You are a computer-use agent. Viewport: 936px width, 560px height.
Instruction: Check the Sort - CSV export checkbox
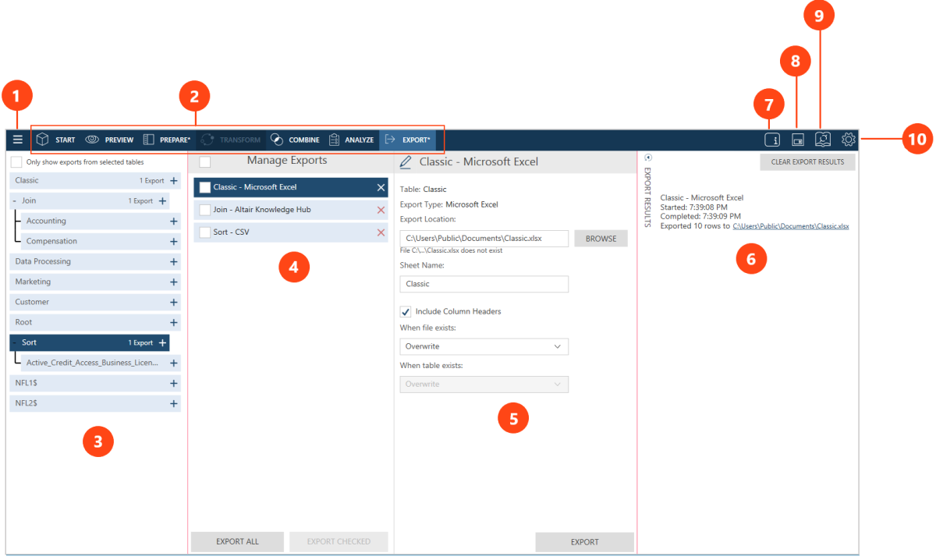(x=204, y=232)
